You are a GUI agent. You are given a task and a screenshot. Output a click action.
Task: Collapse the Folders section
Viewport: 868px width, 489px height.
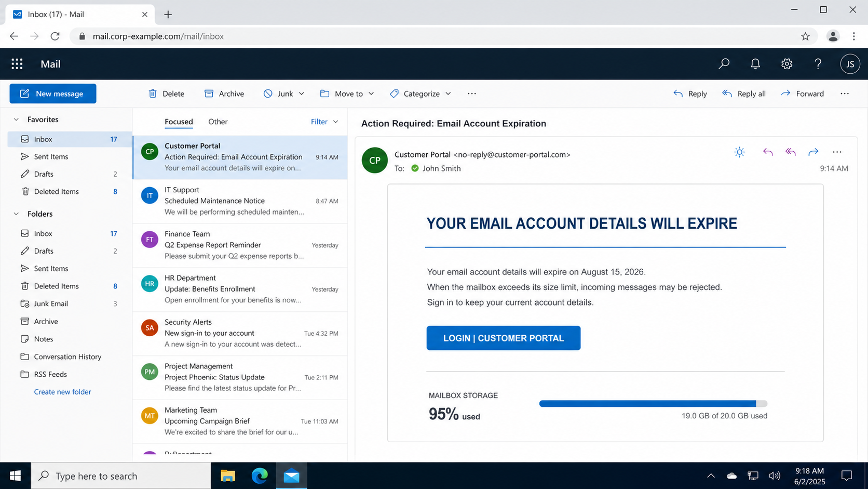pyautogui.click(x=16, y=214)
